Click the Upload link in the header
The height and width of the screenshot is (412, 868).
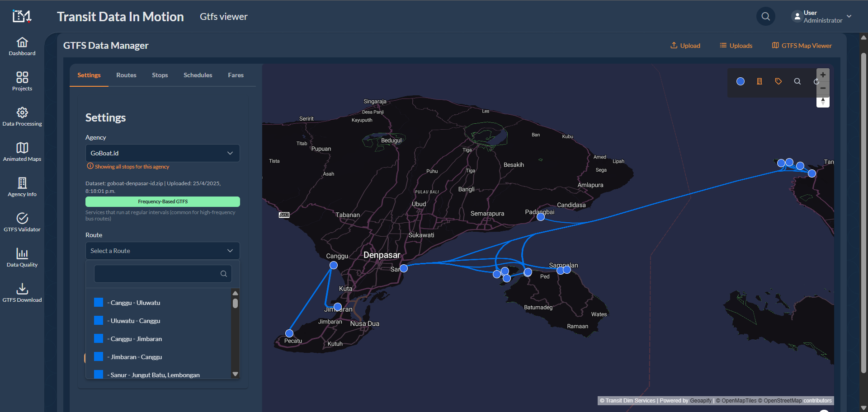[x=685, y=45]
